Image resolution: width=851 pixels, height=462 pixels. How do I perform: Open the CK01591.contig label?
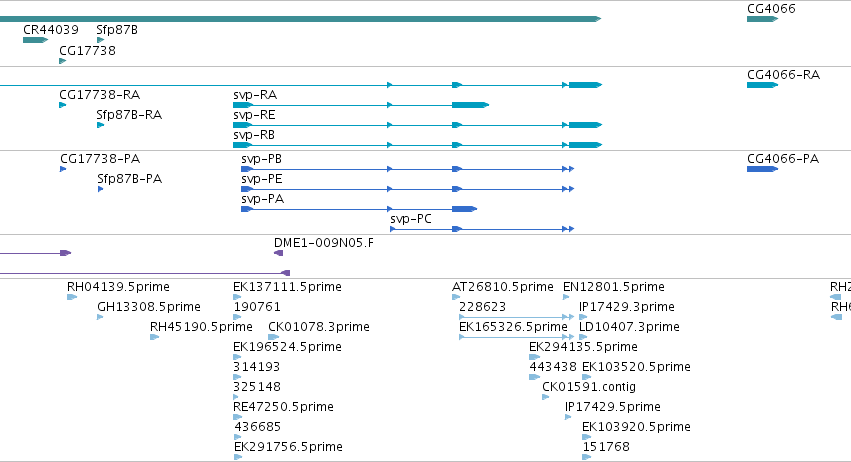(589, 387)
